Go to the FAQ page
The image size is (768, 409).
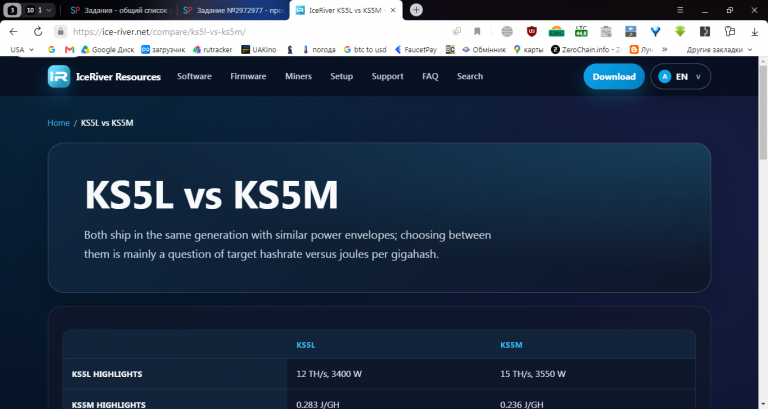(430, 76)
